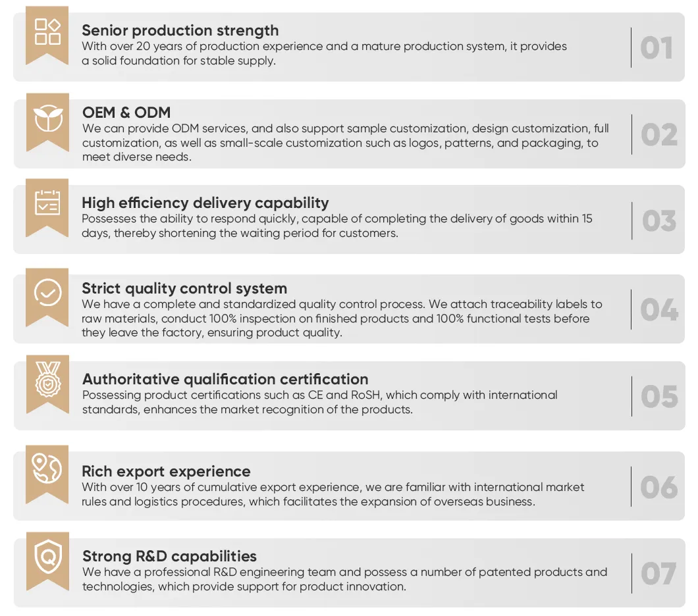Click the 15 days delivery description text

pos(337,226)
